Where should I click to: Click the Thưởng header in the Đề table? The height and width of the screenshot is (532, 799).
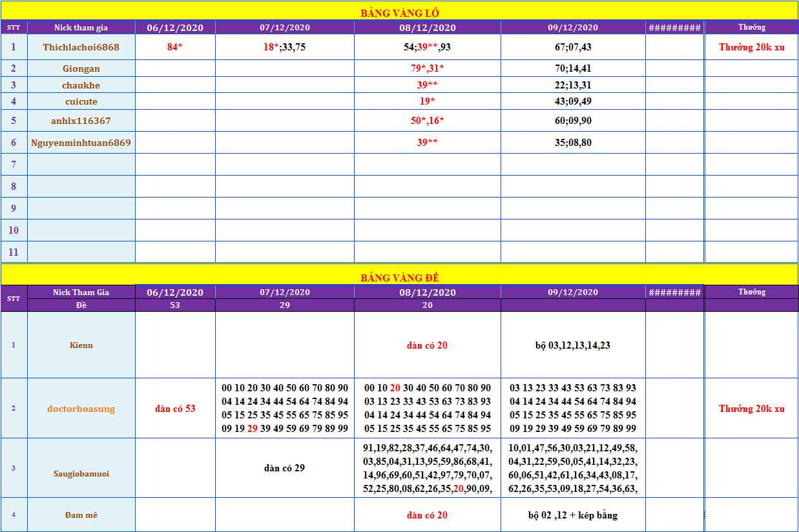(x=752, y=292)
